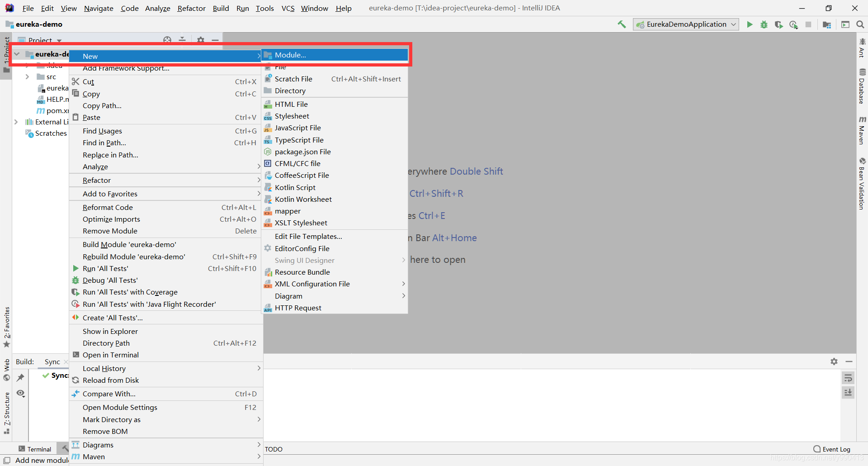The height and width of the screenshot is (466, 868).
Task: Expand the Refactor submenu
Action: [x=166, y=180]
